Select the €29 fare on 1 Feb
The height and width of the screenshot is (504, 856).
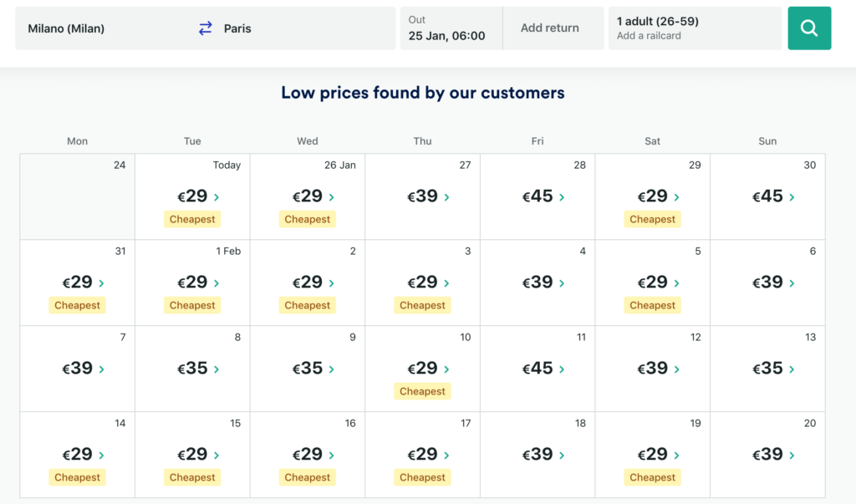[192, 283]
